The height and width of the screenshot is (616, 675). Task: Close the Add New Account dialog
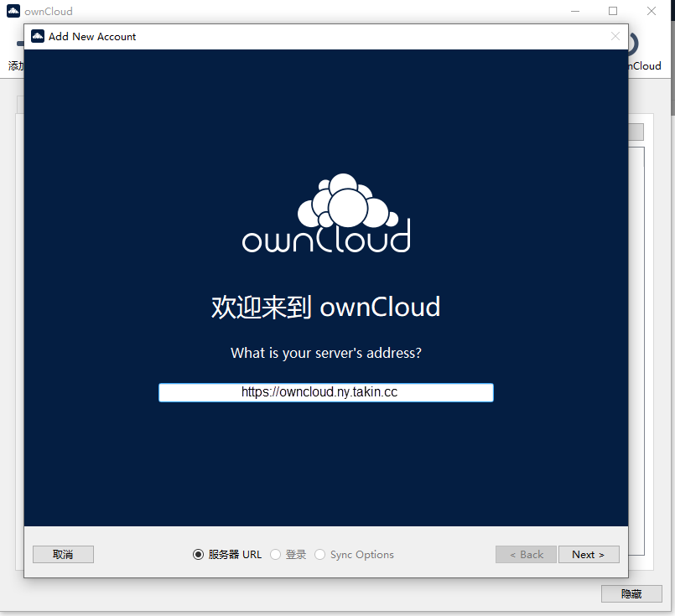coord(615,37)
